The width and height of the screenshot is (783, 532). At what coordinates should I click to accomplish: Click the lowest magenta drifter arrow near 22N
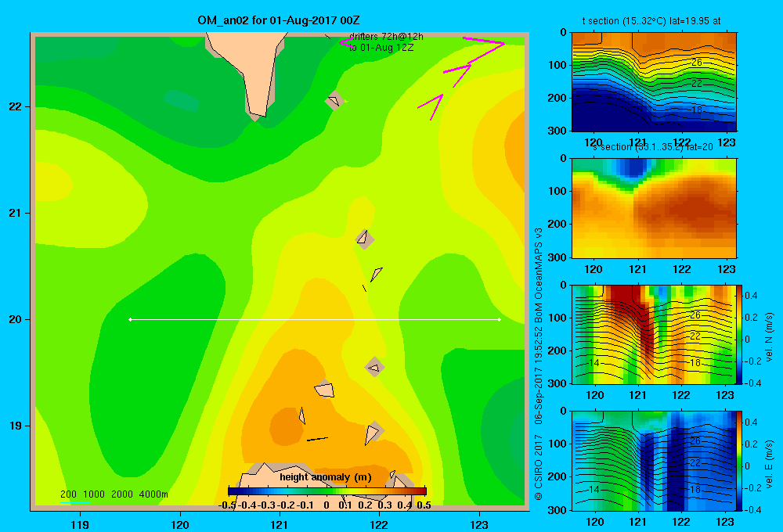431,106
